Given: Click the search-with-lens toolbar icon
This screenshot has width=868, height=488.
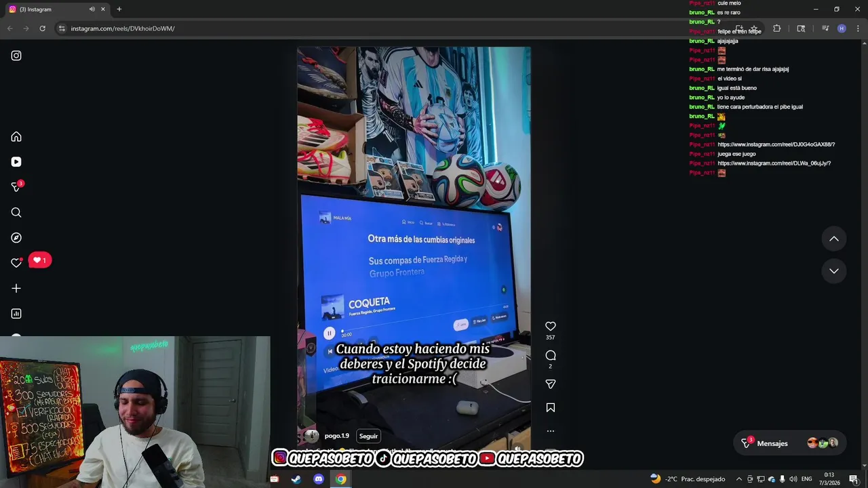Looking at the screenshot, I should click(802, 28).
